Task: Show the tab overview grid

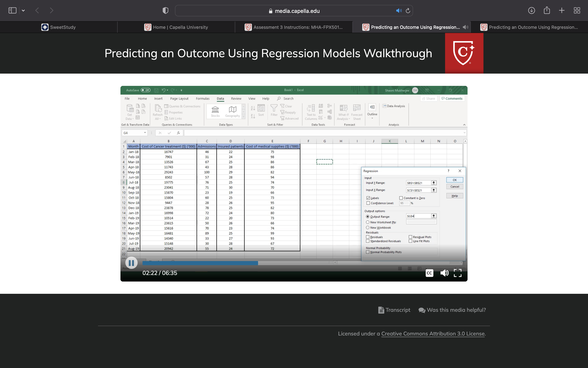Action: pos(577,10)
